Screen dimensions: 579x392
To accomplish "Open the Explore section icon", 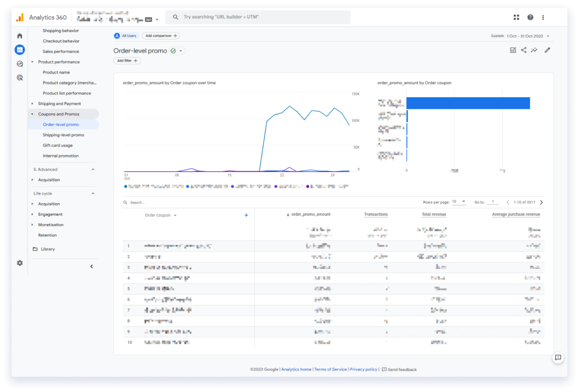I will pos(19,63).
